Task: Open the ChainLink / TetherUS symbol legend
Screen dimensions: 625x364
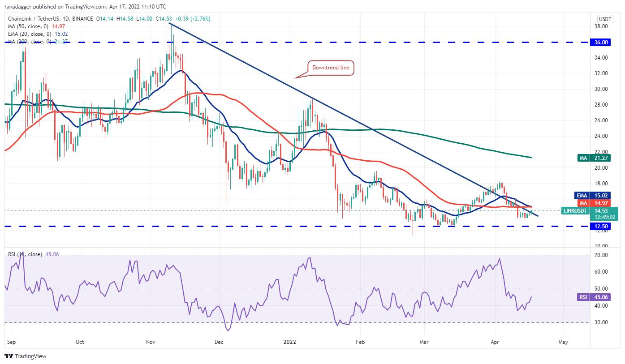Action: 50,19
